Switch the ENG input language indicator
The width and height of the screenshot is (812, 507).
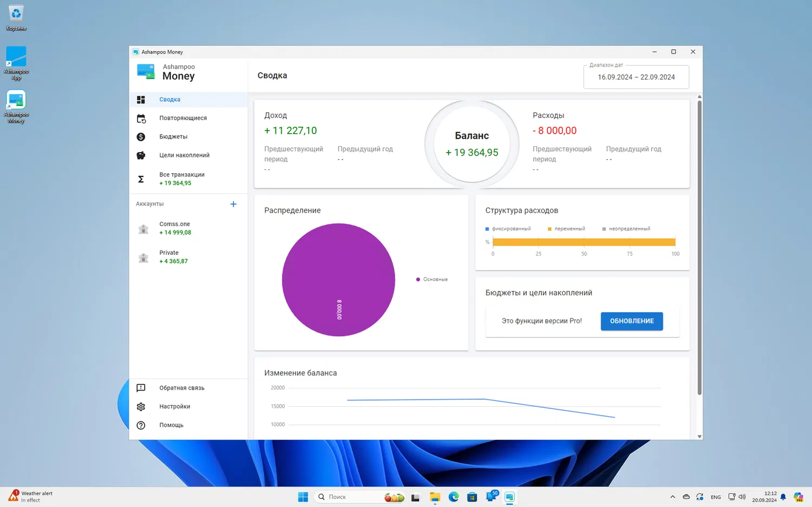point(716,497)
